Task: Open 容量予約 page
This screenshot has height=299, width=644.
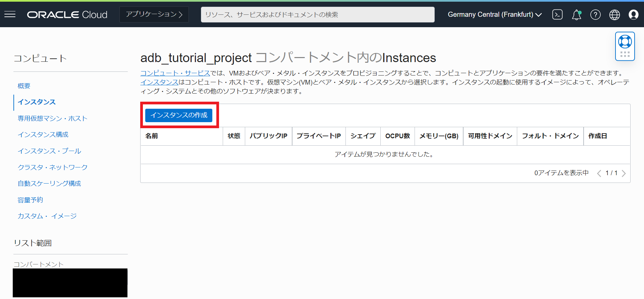Action: (x=30, y=200)
